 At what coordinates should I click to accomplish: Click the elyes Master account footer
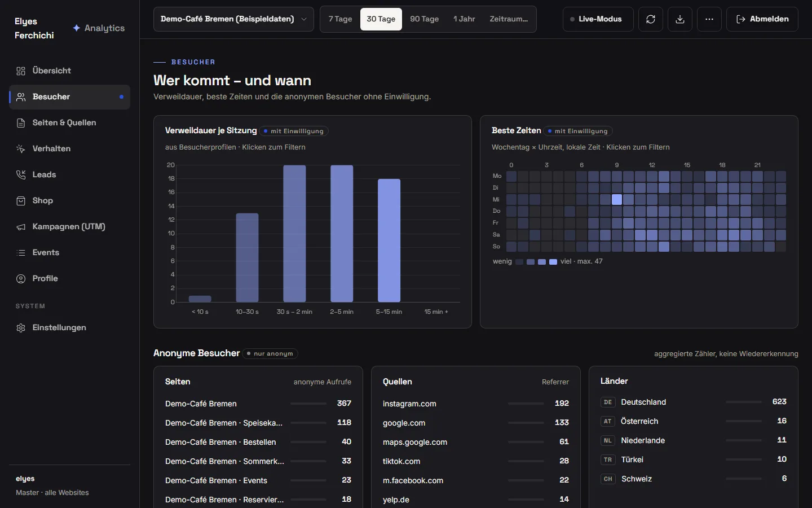pos(70,485)
